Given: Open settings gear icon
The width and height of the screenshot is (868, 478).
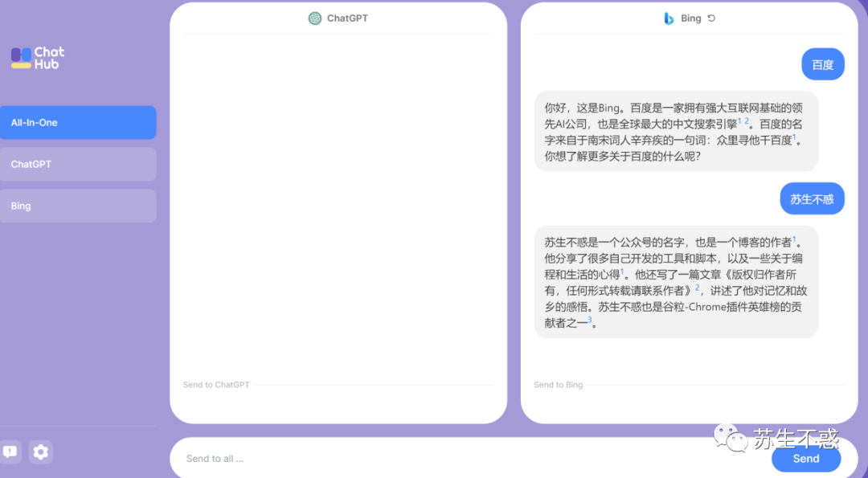Looking at the screenshot, I should 40,452.
